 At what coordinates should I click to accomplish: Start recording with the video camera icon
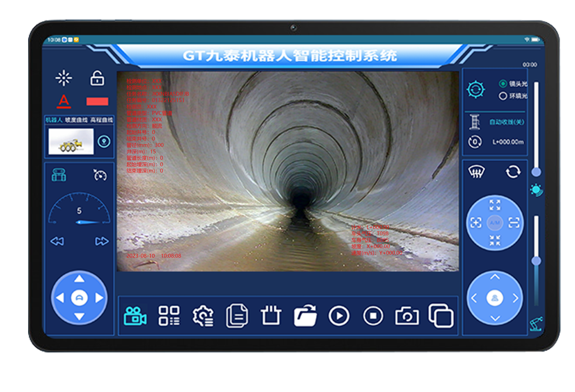point(135,316)
